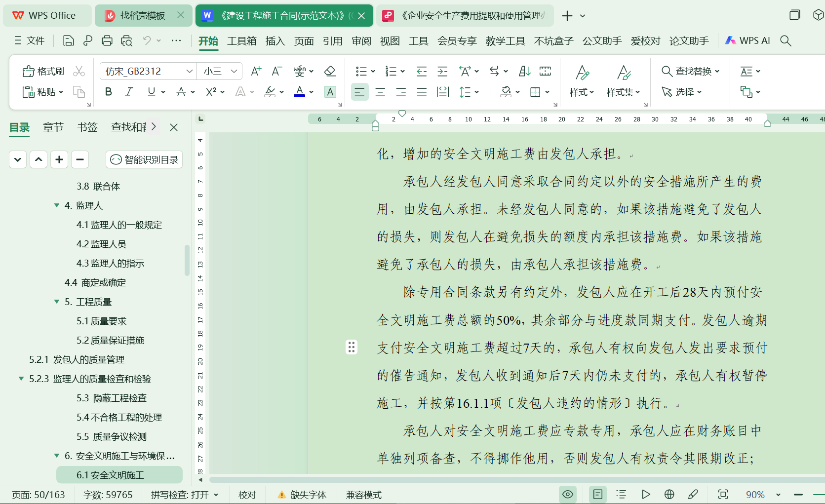Open the 文件 menu
Screen dimensions: 825x504
click(x=29, y=40)
